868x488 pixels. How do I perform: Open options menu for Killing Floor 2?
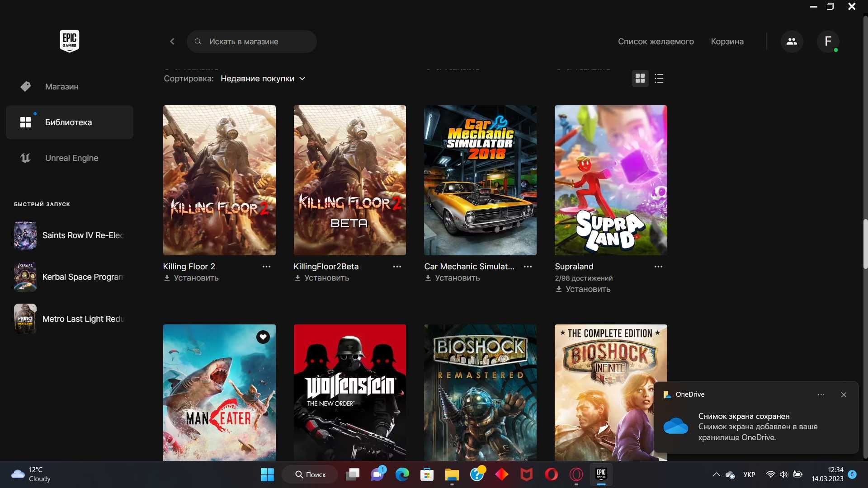tap(266, 267)
